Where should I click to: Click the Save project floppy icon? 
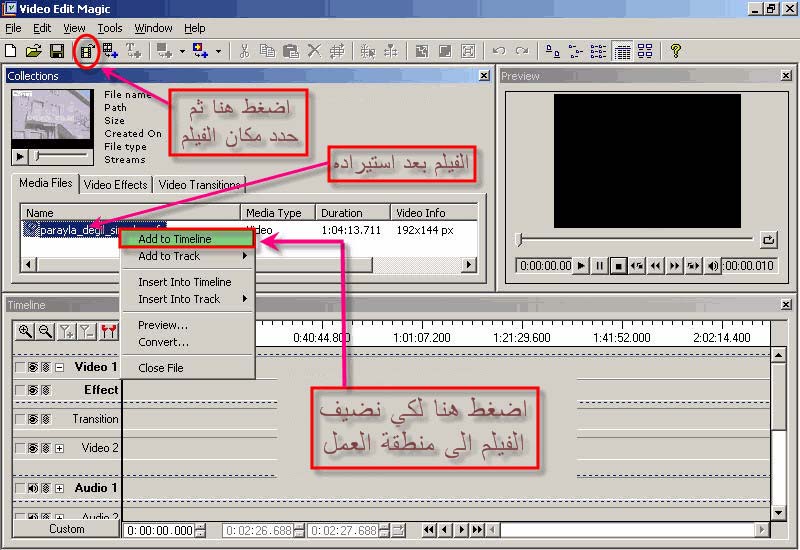click(57, 51)
